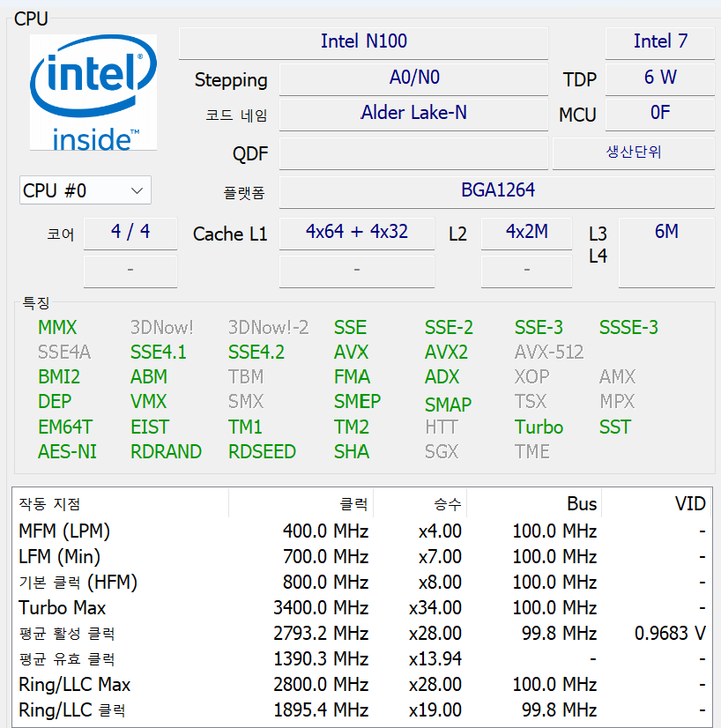Click the AVX2 feature flag
The image size is (721, 728).
pos(446,353)
